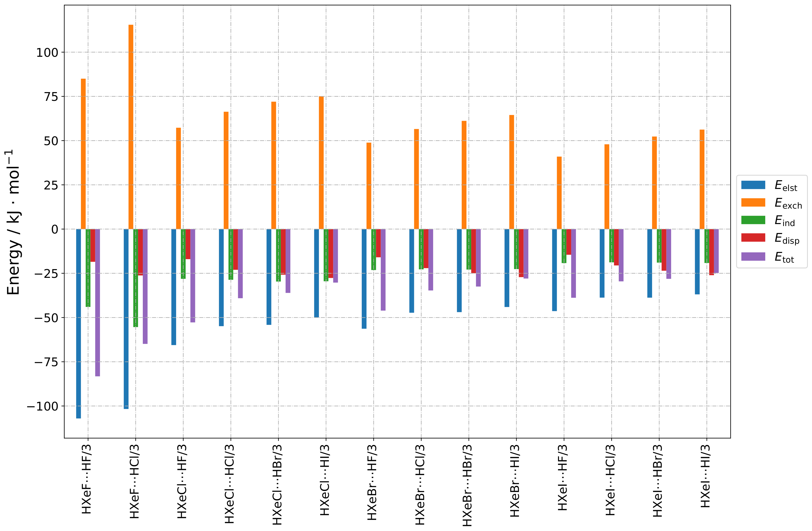Click the orange bar of HXeCl···HI/3
Screen dimensions: 812x531
click(x=321, y=163)
